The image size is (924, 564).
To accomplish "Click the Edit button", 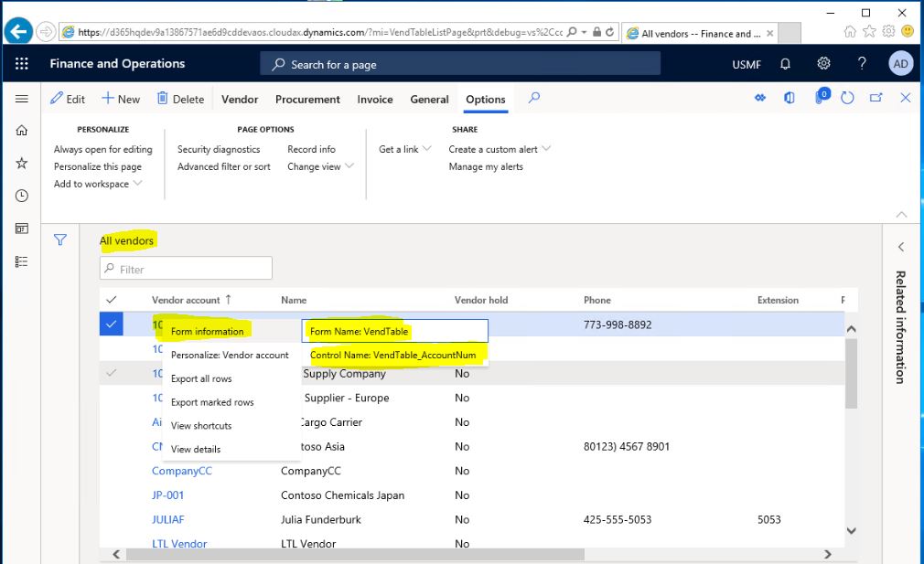I will pos(68,99).
